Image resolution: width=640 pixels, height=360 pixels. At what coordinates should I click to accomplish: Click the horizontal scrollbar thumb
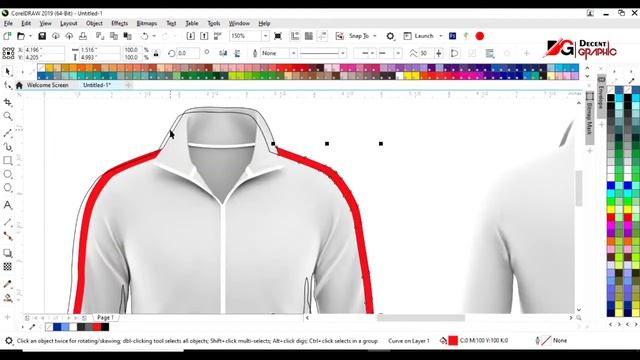(421, 318)
